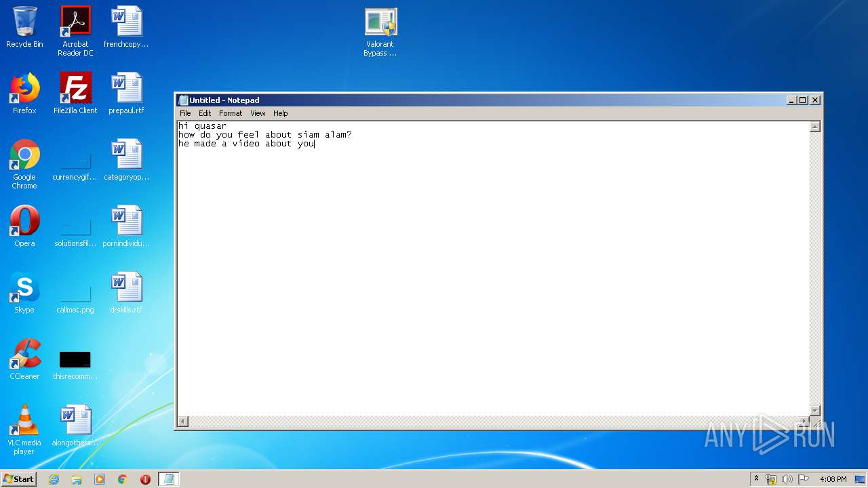868x488 pixels.
Task: Open FileZilla Client shortcut
Action: pos(75,94)
